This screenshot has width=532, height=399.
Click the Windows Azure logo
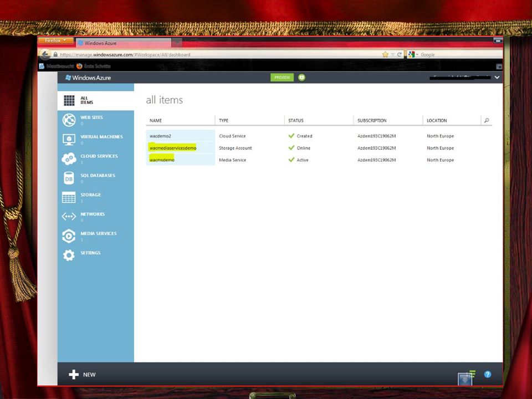click(x=88, y=78)
